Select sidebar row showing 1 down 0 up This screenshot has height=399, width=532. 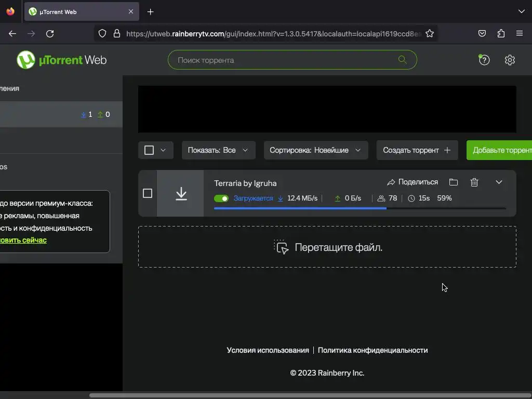click(x=61, y=114)
